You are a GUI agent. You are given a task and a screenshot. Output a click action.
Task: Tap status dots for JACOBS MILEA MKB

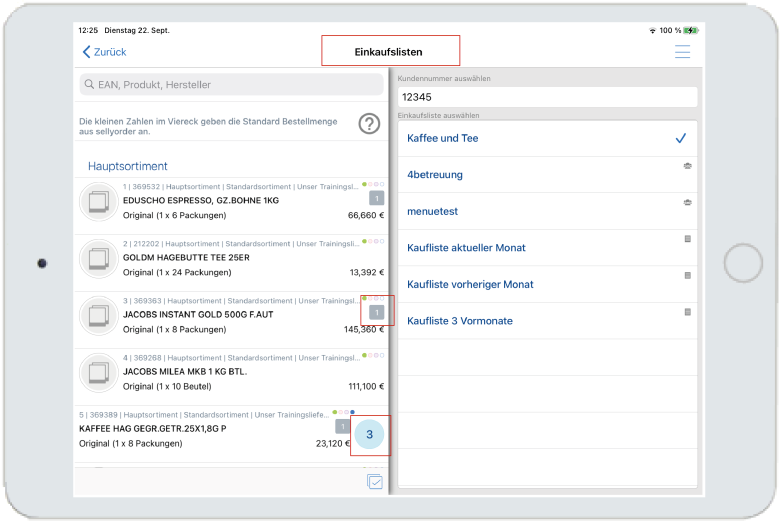(373, 355)
